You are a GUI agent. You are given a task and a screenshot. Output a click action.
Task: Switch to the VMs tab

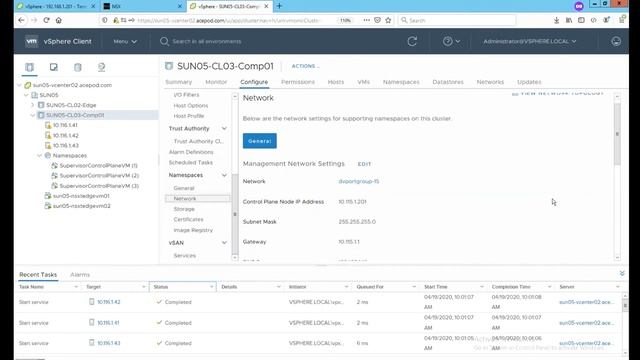click(363, 82)
